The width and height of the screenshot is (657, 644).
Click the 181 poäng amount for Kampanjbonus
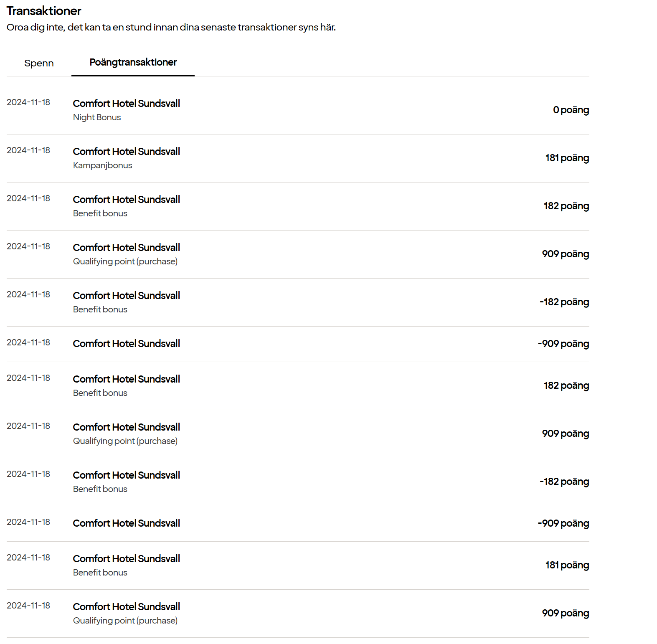[567, 158]
